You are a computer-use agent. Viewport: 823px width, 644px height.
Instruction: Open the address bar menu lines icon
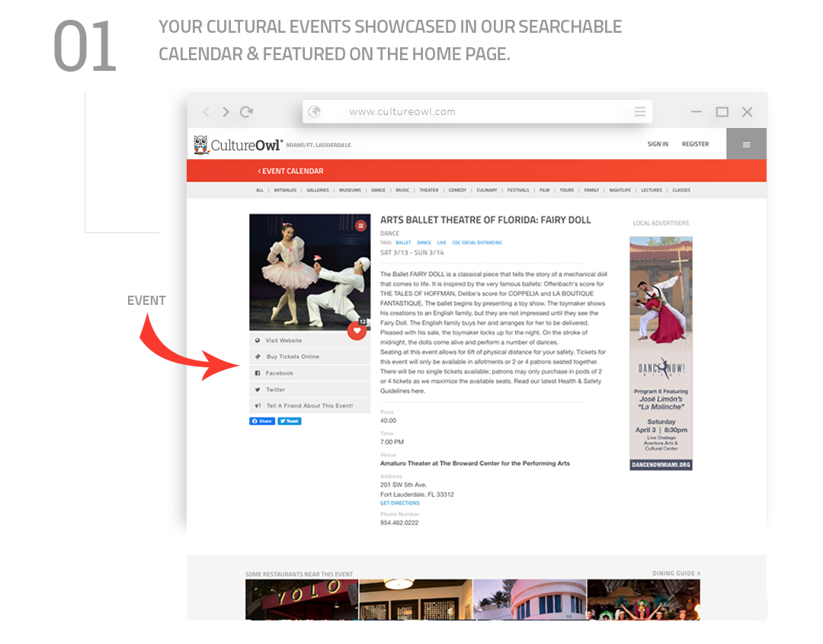click(640, 111)
